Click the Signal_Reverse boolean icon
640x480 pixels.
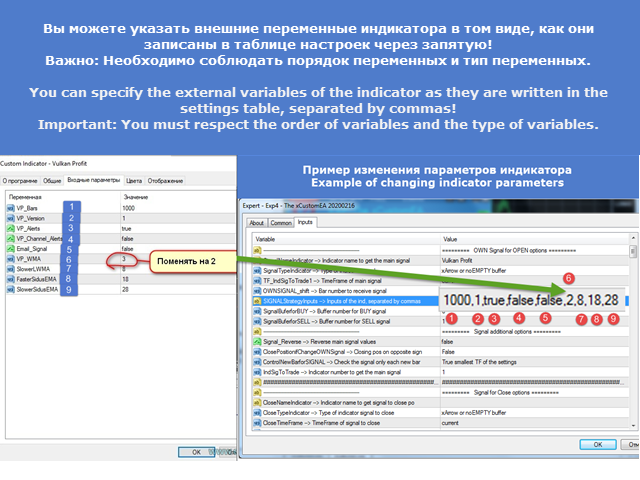tap(257, 342)
